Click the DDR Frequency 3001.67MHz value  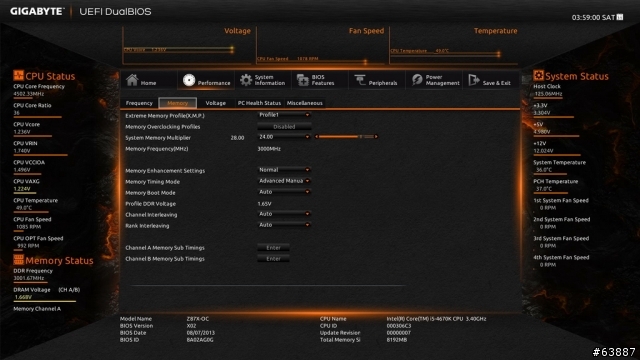(x=29, y=278)
